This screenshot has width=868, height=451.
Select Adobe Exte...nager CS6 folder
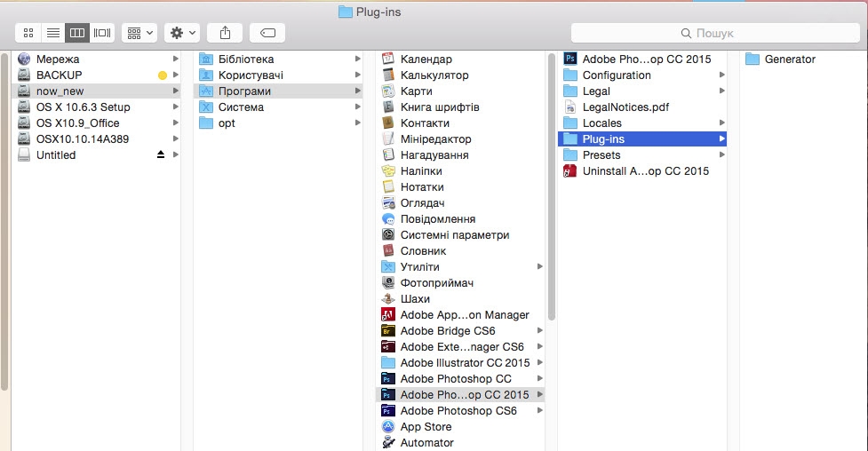(460, 346)
